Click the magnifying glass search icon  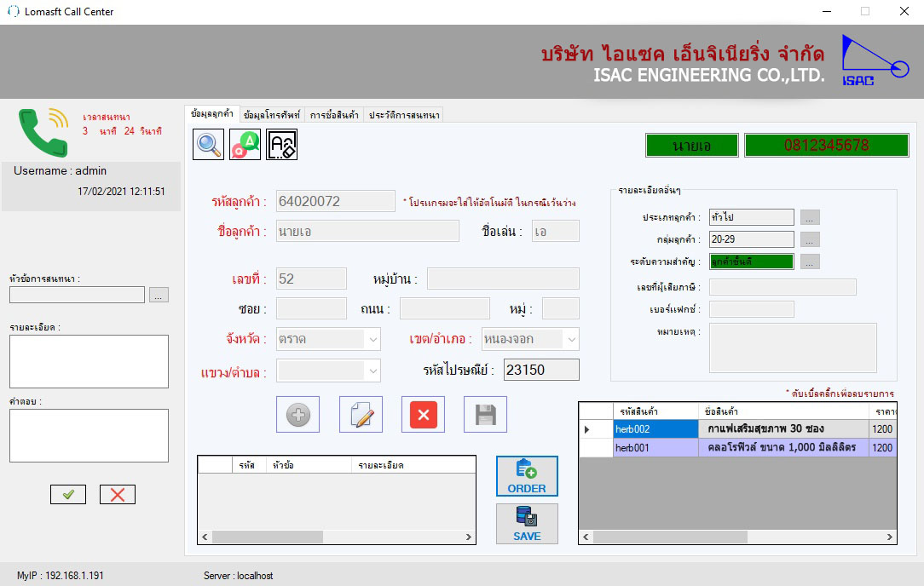(209, 145)
